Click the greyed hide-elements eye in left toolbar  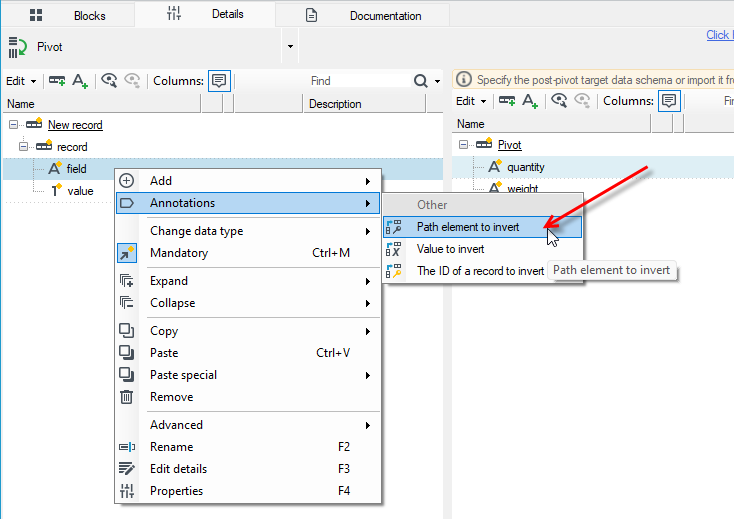[132, 80]
